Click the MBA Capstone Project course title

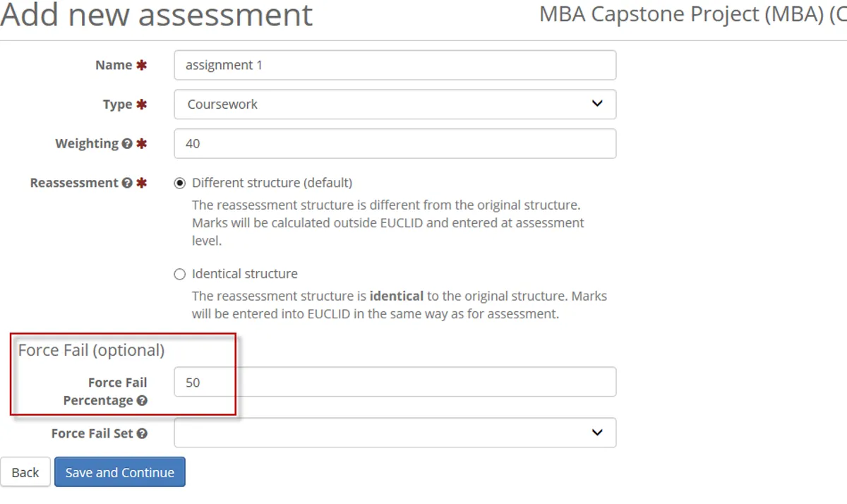(x=692, y=14)
